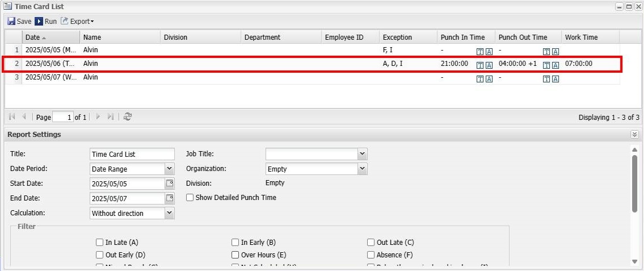Enable the Out Early (D) filter
The height and width of the screenshot is (271, 644).
99,255
